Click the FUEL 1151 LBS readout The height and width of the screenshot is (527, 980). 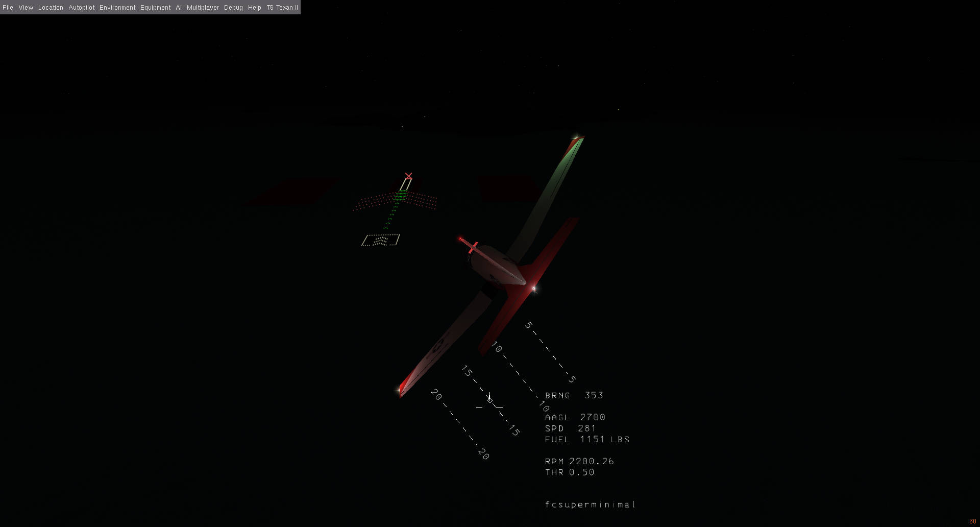(x=587, y=439)
